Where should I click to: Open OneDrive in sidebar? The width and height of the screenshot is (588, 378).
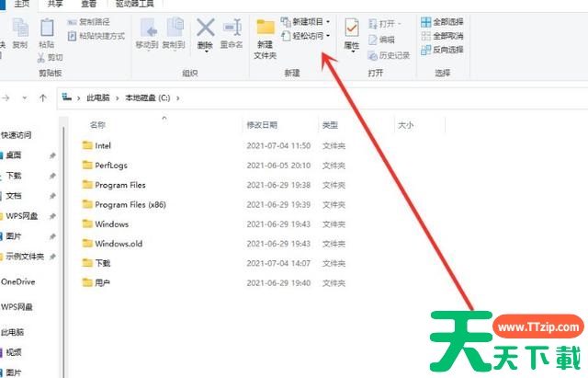18,281
